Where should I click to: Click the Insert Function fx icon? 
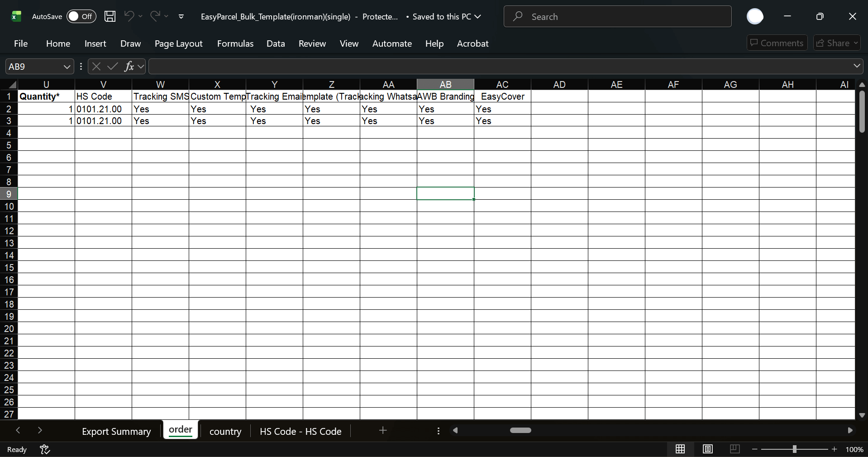click(x=129, y=67)
